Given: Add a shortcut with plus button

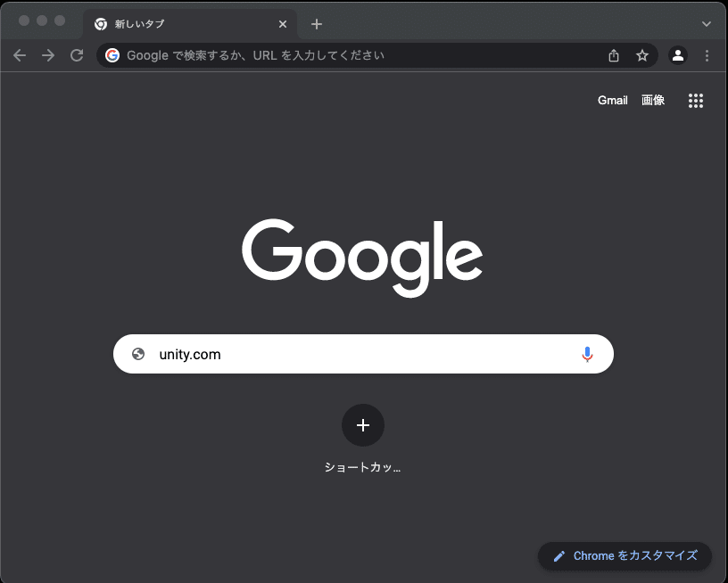Looking at the screenshot, I should coord(363,425).
